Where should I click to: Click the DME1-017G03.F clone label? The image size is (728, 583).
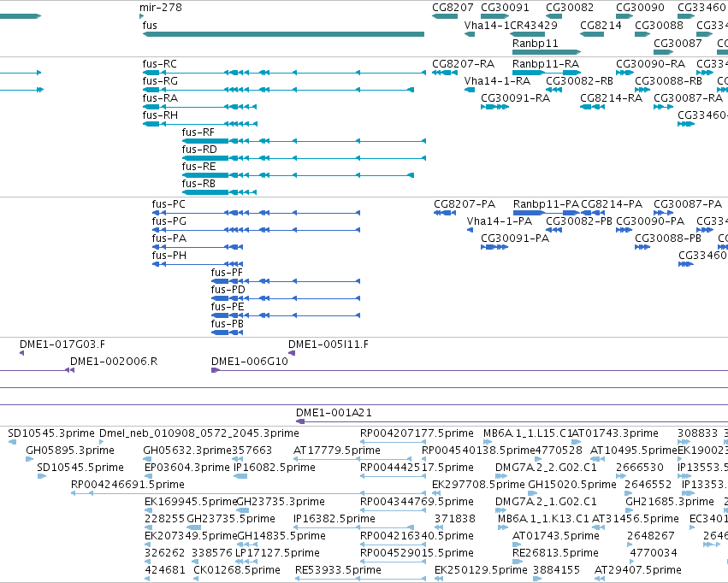[62, 344]
